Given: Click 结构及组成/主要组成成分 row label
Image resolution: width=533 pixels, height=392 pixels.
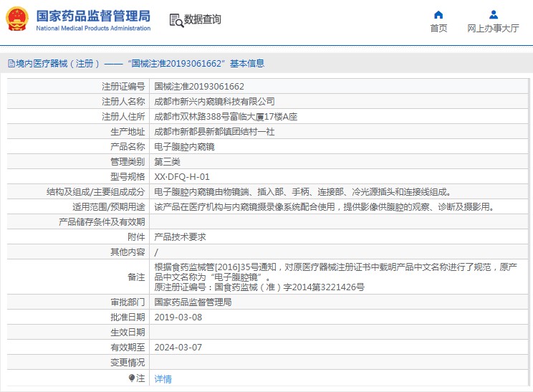Looking at the screenshot, I should (x=96, y=192).
